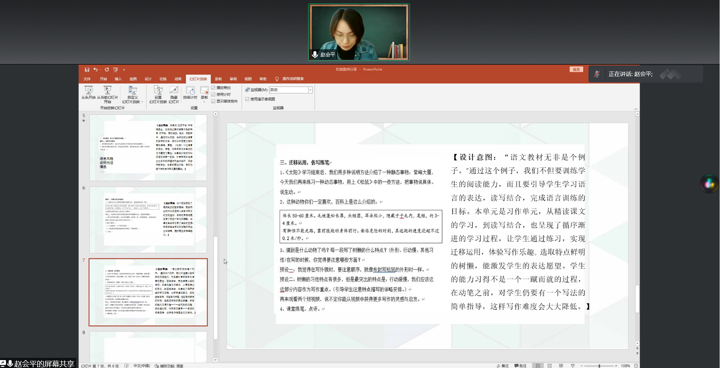Toggle Use Presenter View (使用演示者视图) checkbox
This screenshot has height=368, width=720.
[247, 99]
